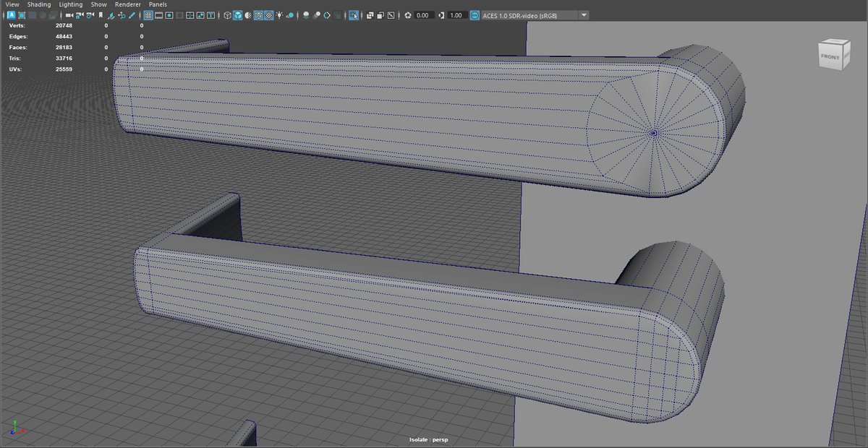Click the Faces count 28183

tap(64, 47)
